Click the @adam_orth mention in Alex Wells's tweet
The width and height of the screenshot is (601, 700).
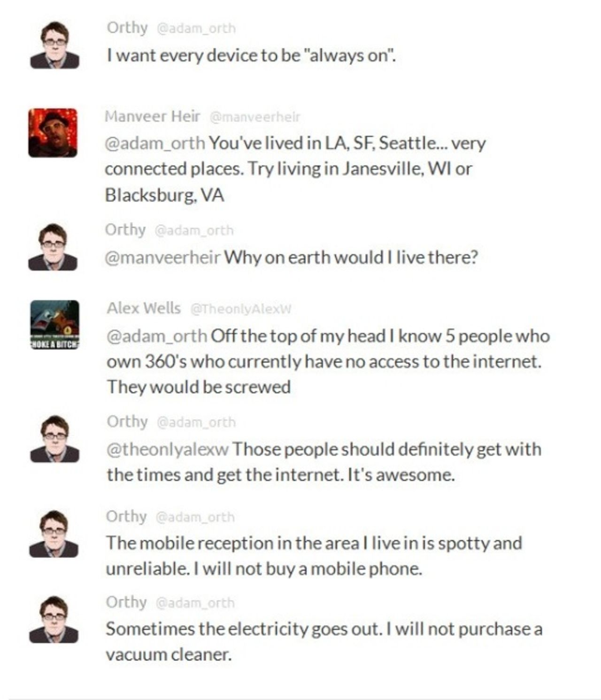click(x=157, y=336)
